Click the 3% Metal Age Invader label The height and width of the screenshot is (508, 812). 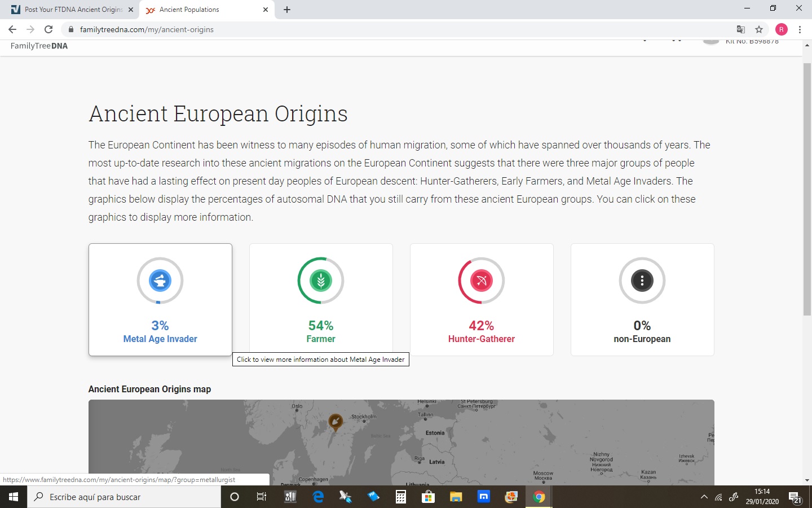point(160,332)
